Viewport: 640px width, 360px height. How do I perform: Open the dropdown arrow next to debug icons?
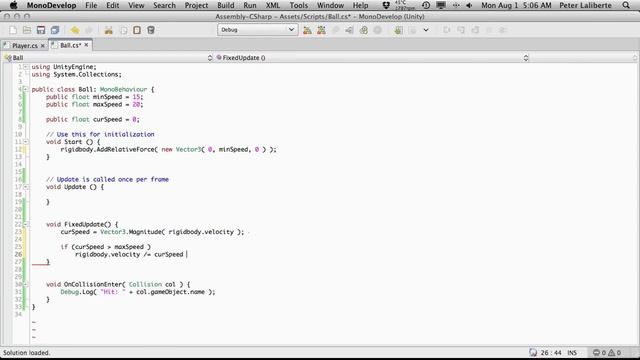coord(426,30)
